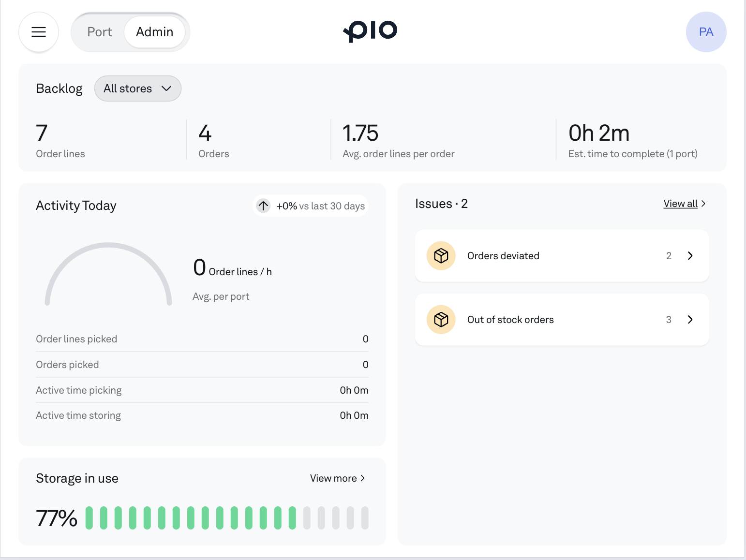Click the up-arrow trend icon in Activity Today
The width and height of the screenshot is (746, 560).
tap(263, 206)
